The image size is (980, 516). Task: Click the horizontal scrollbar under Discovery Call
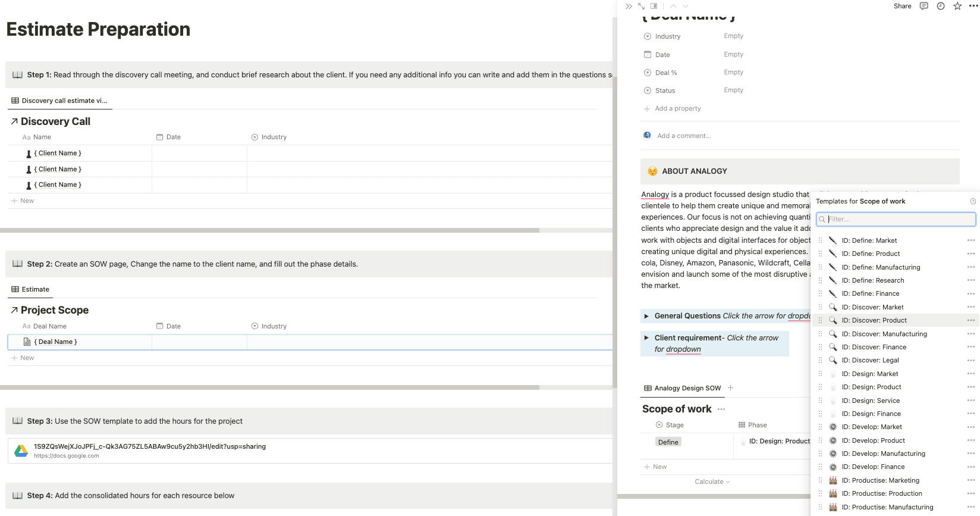point(269,230)
